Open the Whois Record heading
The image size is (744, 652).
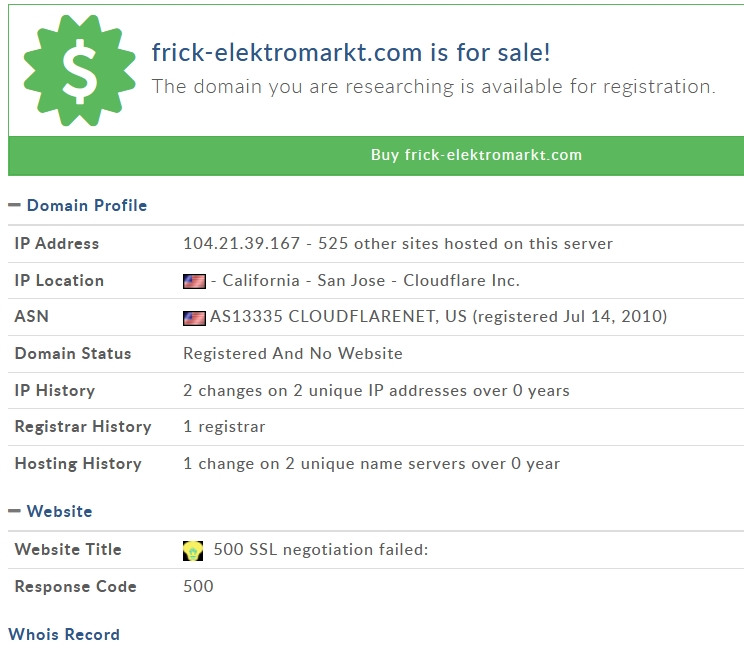coord(64,634)
